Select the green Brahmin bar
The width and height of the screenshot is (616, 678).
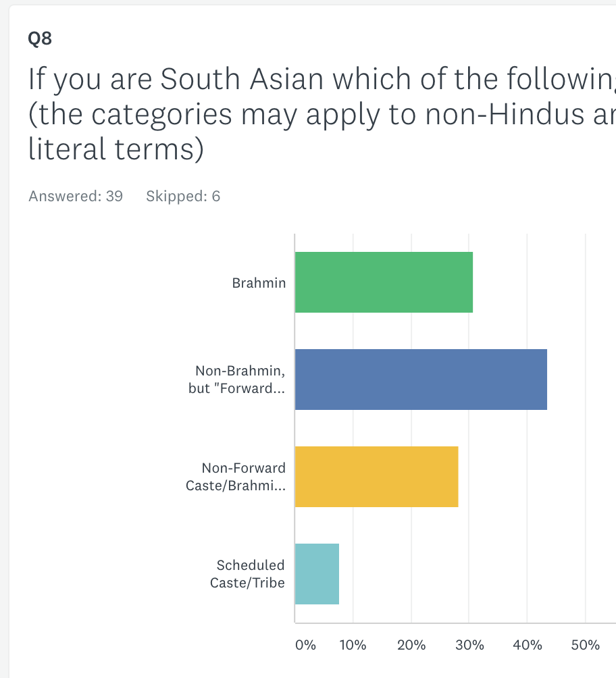pos(384,282)
